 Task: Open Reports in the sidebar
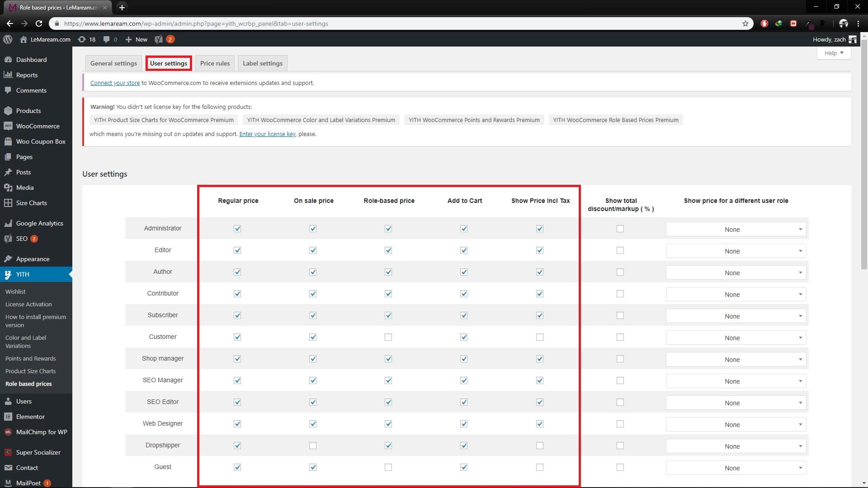27,75
